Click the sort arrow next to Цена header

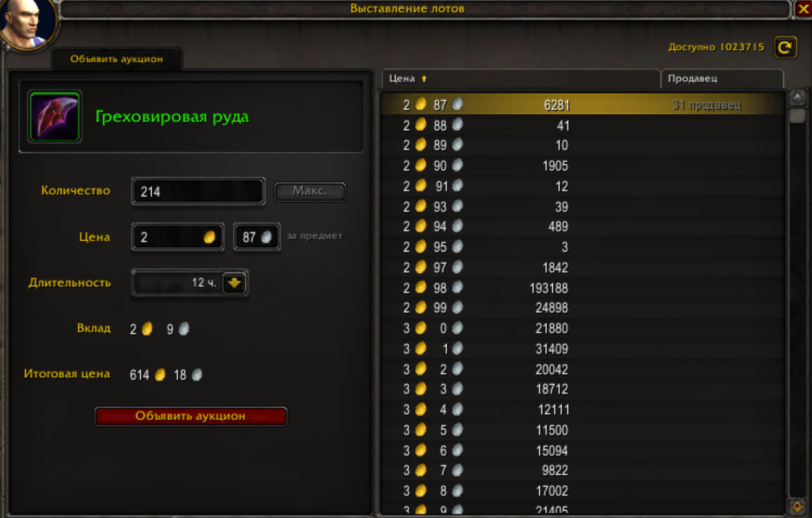pos(424,79)
